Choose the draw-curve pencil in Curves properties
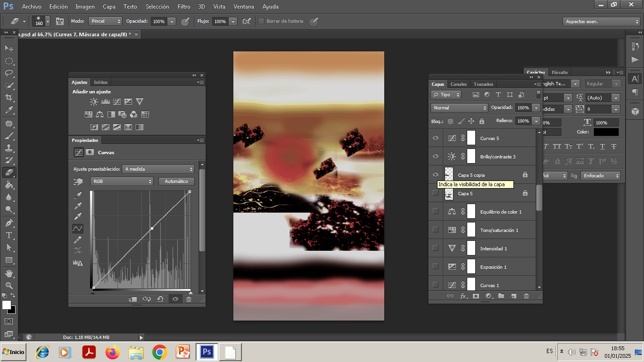644x362 pixels. click(78, 240)
